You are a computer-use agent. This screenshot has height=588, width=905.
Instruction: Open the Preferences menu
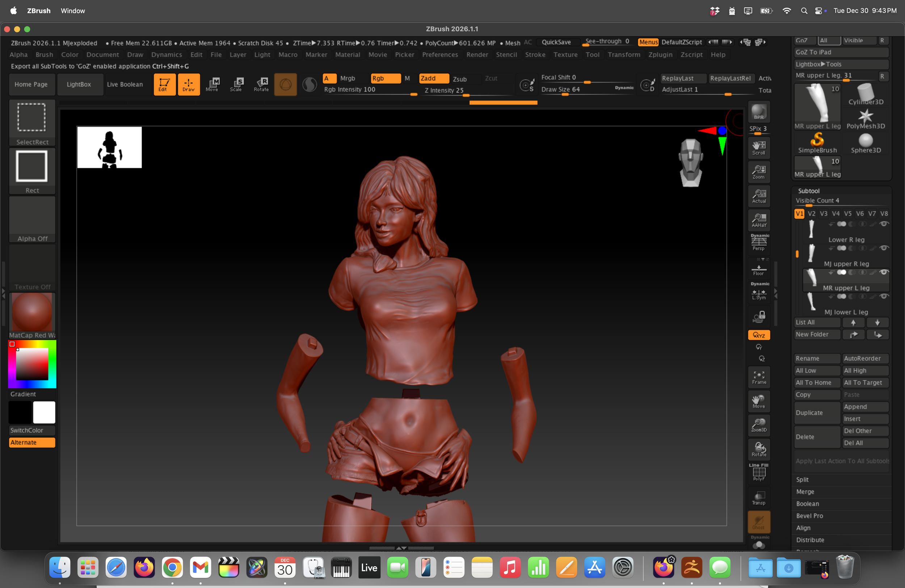(440, 54)
